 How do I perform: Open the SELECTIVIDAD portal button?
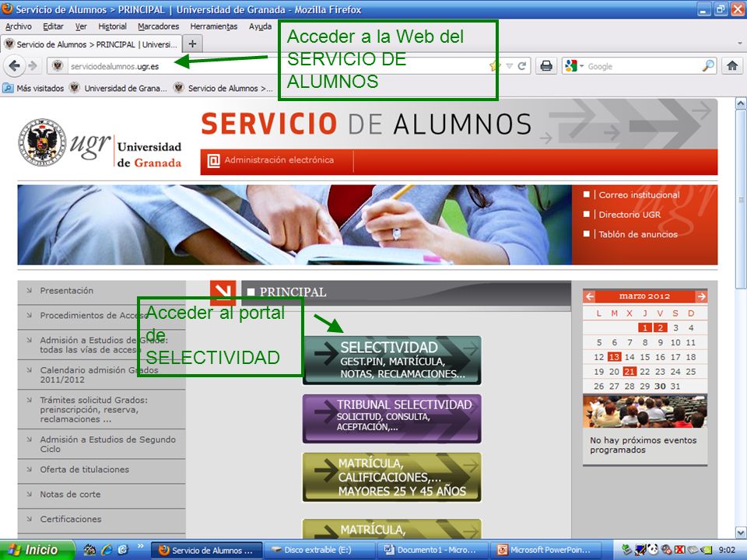[x=391, y=360]
